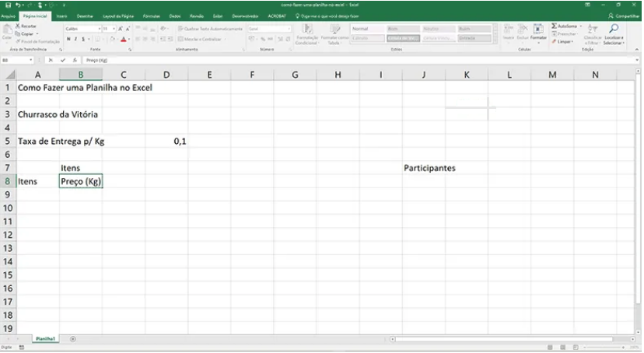Apply the Normal cell style
The width and height of the screenshot is (644, 353).
point(361,29)
